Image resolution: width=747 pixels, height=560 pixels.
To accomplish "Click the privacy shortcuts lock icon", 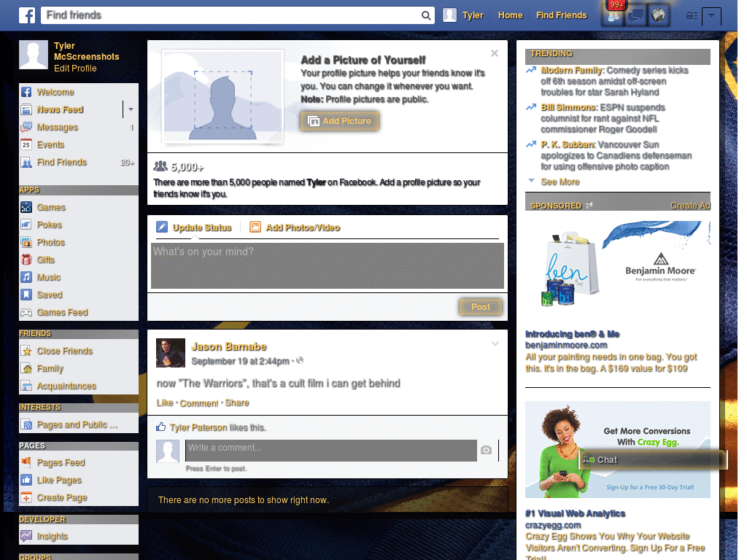I will tap(692, 16).
